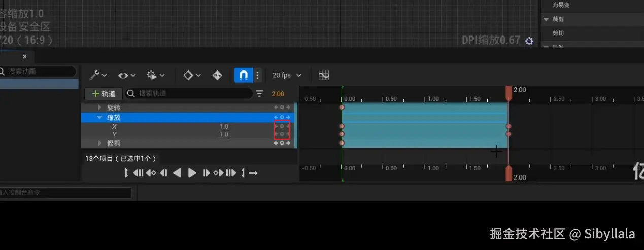Viewport: 644px width, 250px height.
Task: Expand the 旋转 track
Action: pyautogui.click(x=100, y=108)
